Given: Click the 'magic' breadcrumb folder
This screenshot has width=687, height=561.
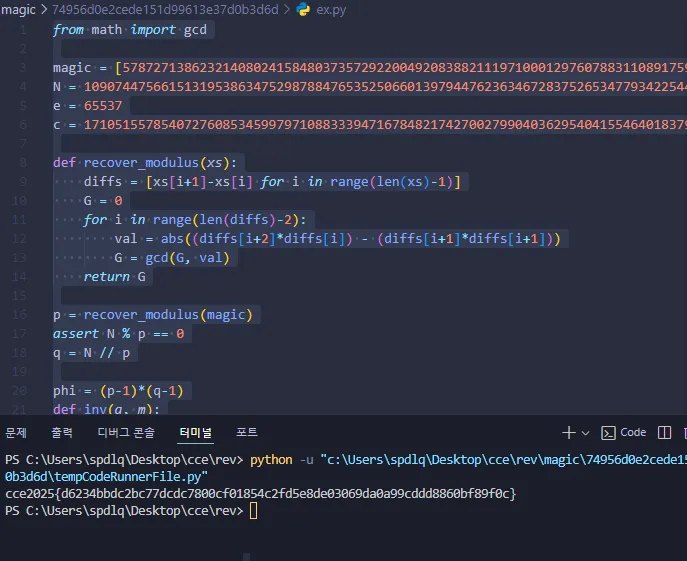Looking at the screenshot, I should (18, 10).
